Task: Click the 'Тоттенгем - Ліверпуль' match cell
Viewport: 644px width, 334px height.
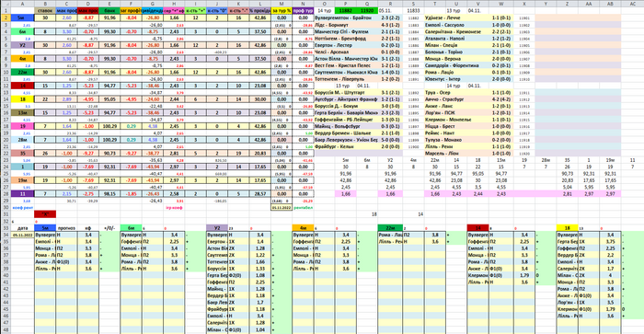Action: click(x=346, y=79)
